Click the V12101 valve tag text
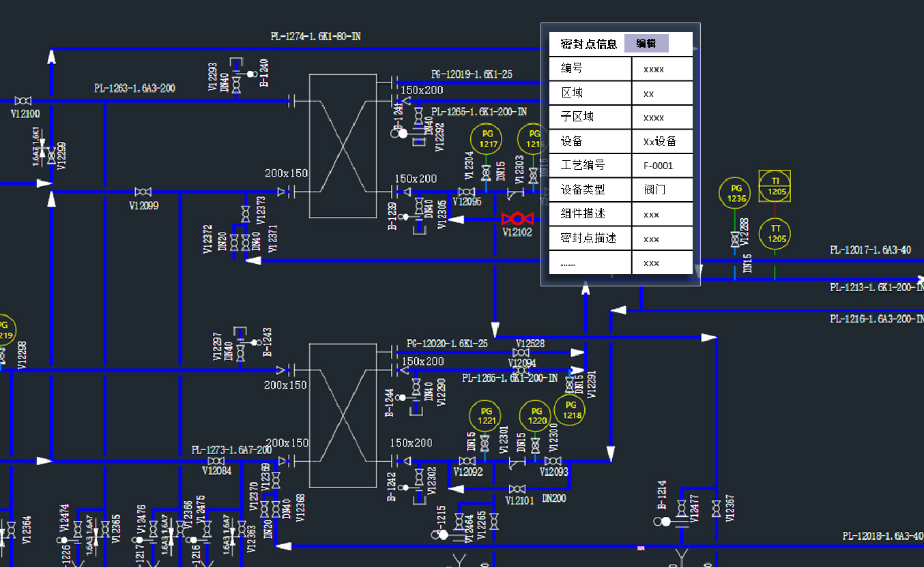The height and width of the screenshot is (568, 924). pos(519,501)
